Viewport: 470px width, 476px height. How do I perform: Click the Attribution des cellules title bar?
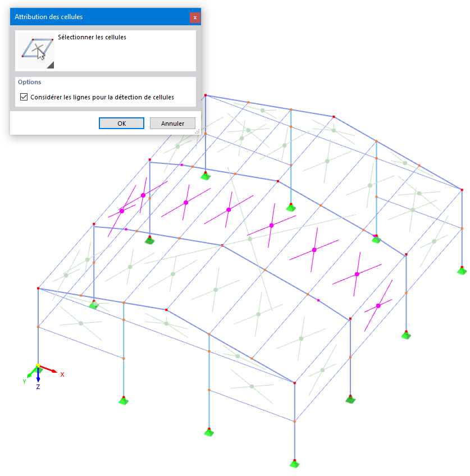coord(106,17)
